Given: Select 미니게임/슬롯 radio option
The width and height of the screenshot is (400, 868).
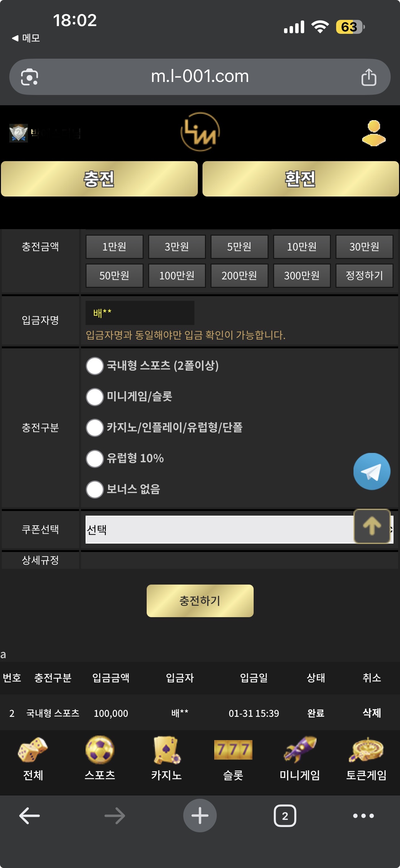Looking at the screenshot, I should 95,397.
